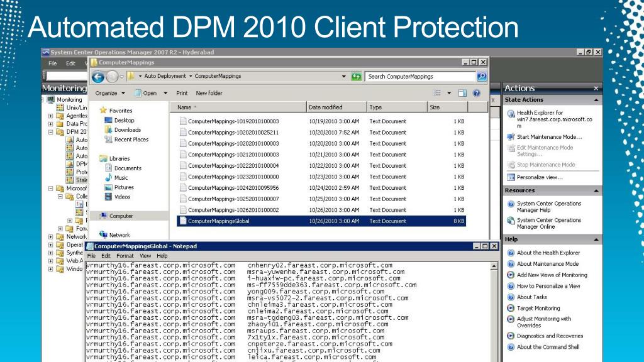Open the view options dropdown arrow
Screen dimensions: 644x362
click(449, 93)
